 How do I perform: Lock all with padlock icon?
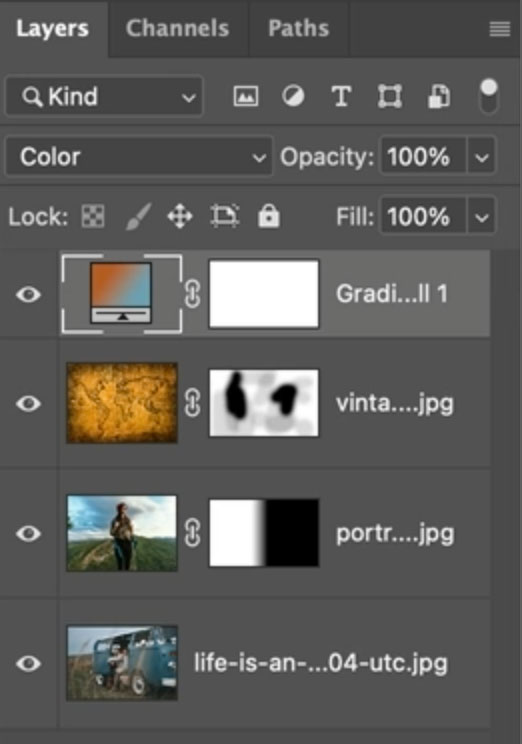pos(269,216)
